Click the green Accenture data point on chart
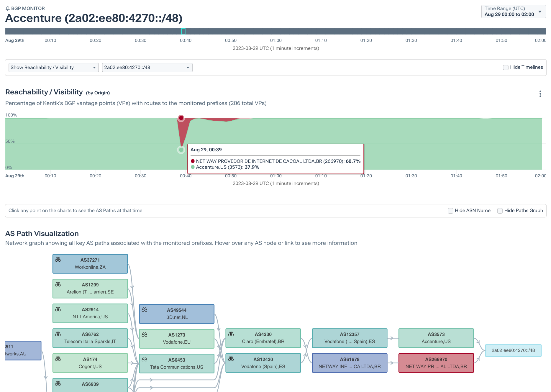551x392 pixels. point(181,150)
